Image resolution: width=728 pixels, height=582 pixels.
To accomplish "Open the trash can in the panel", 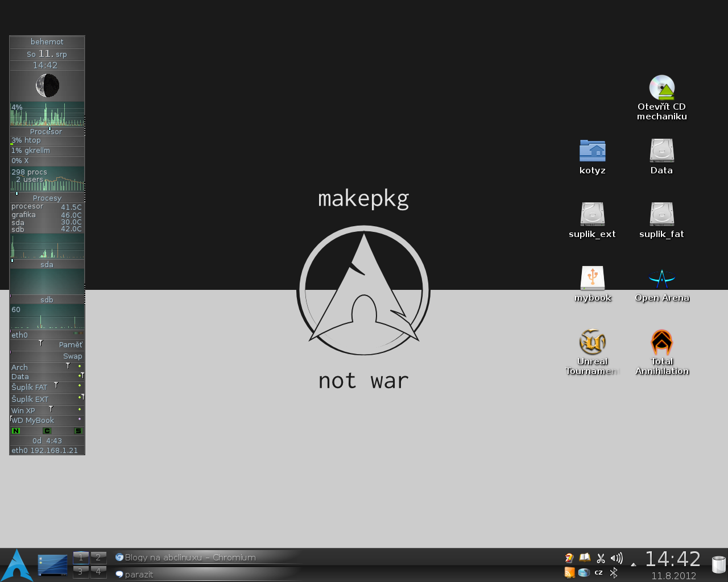I will 719,564.
